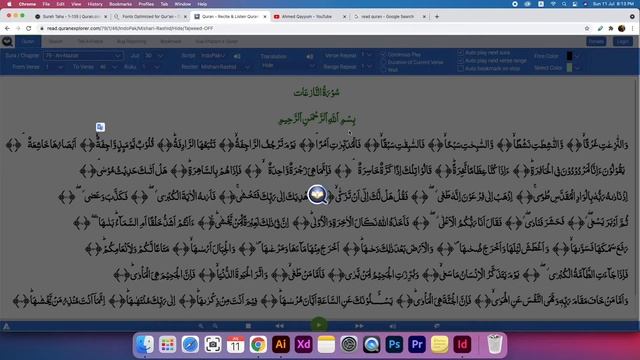Toggle Auto play next verse range checkbox
Screen dimensions: 640x360
460,60
